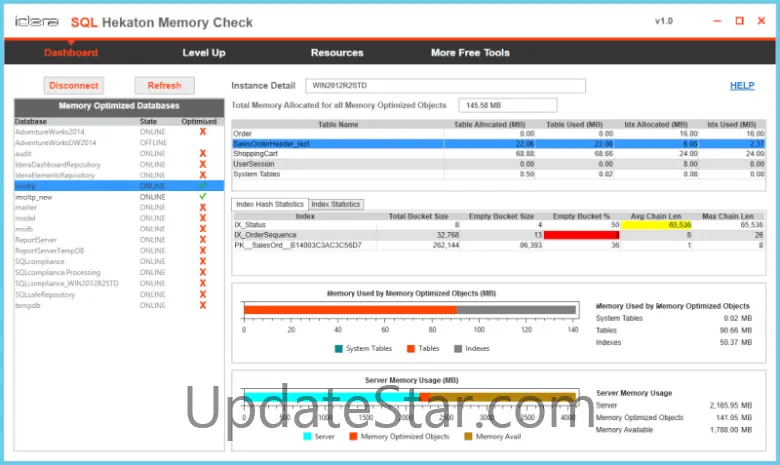Minimize the application window
The height and width of the screenshot is (465, 780).
click(x=717, y=21)
